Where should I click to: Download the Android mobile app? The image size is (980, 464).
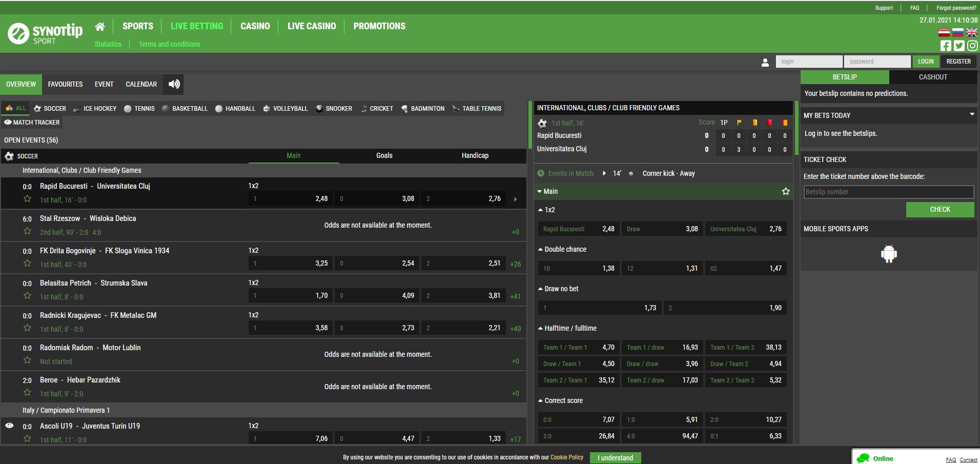click(x=889, y=254)
